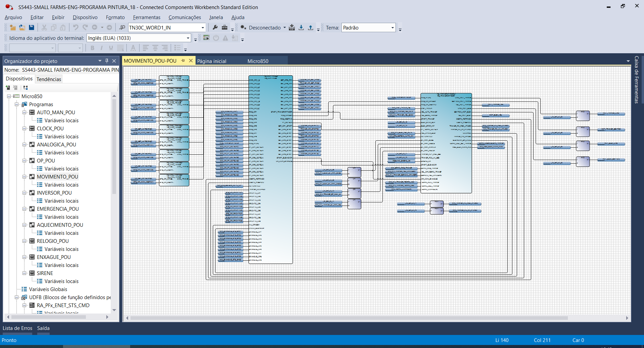Collapse the AUTO_MAN_POU node expander
This screenshot has height=348, width=644.
24,113
